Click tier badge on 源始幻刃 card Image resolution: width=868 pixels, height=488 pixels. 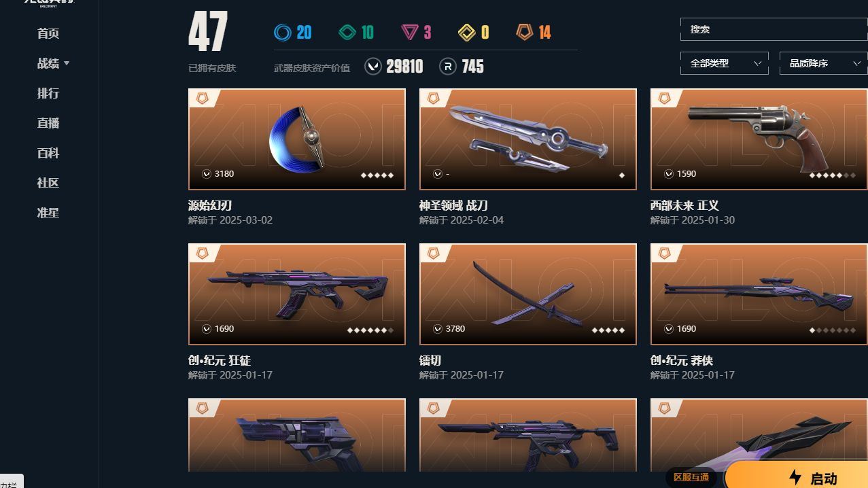202,99
